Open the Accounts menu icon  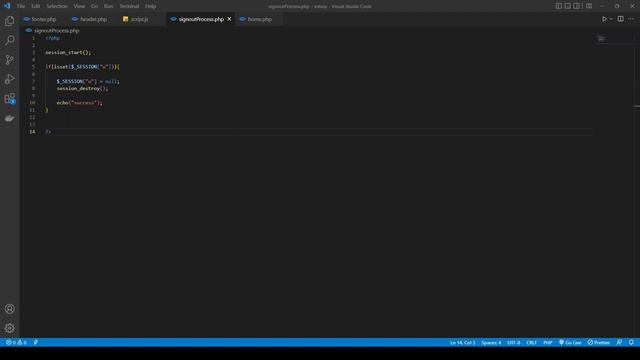(9, 309)
